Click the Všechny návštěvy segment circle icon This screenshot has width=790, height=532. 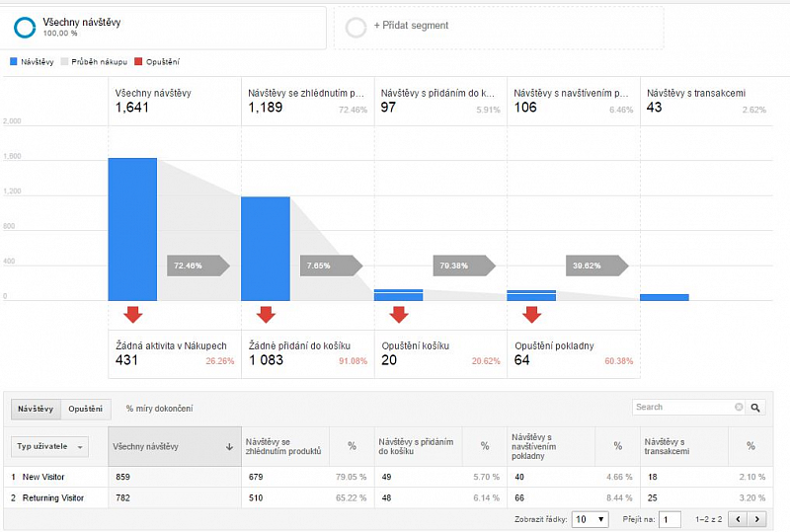25,27
